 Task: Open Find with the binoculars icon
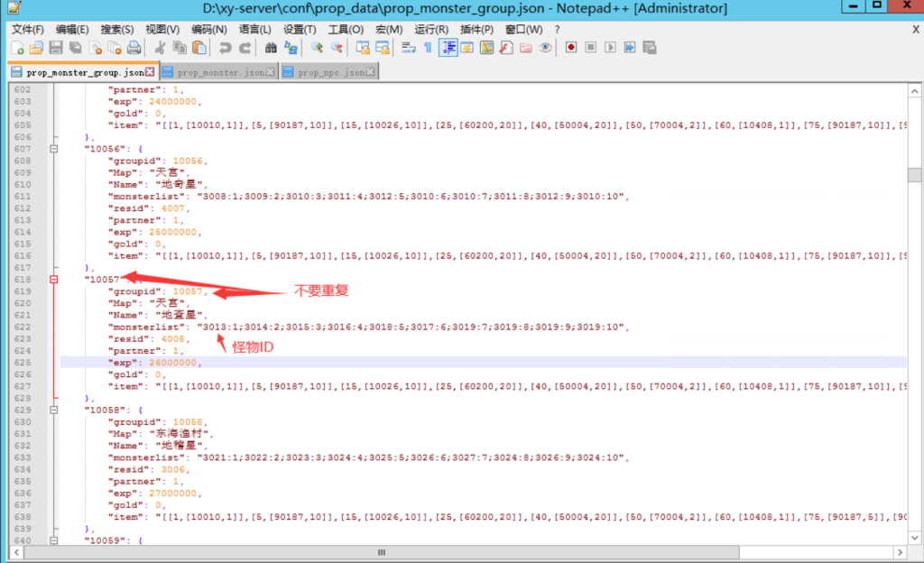point(270,48)
